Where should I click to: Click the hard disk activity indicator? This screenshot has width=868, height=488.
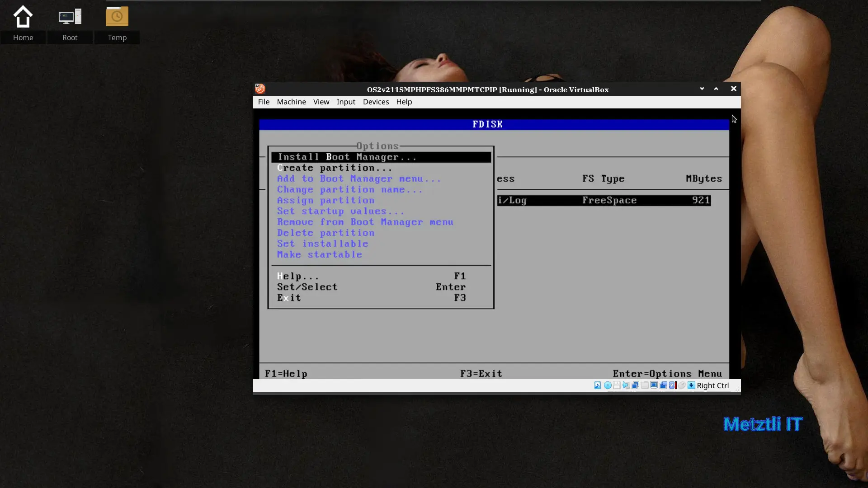tap(598, 385)
